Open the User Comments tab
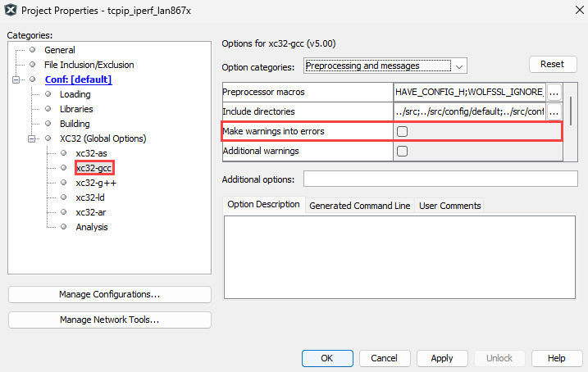This screenshot has width=588, height=372. click(449, 206)
